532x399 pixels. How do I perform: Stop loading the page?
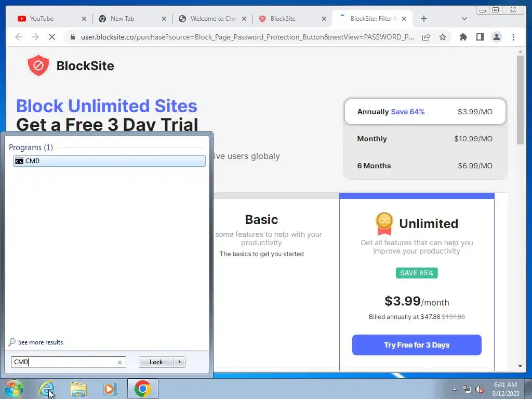[52, 37]
